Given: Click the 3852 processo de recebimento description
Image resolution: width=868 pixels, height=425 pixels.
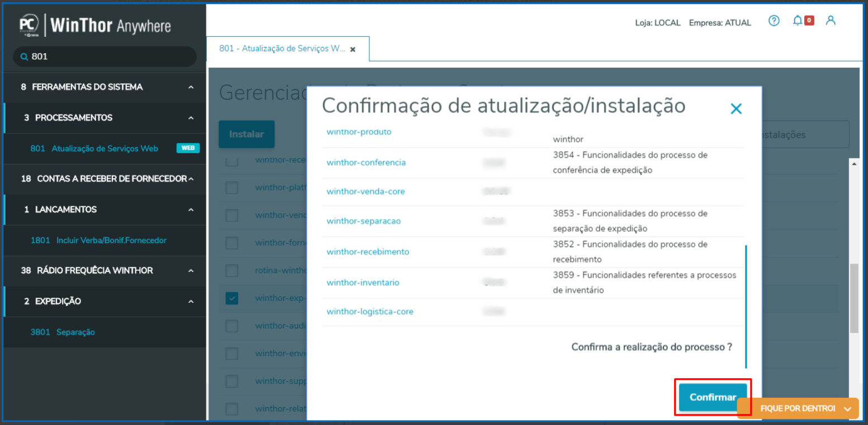Looking at the screenshot, I should [x=630, y=252].
